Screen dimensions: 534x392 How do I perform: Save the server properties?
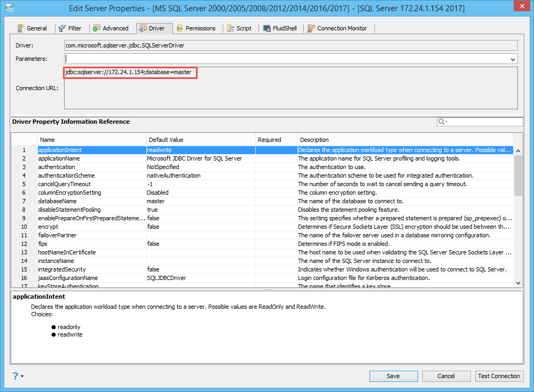point(394,376)
